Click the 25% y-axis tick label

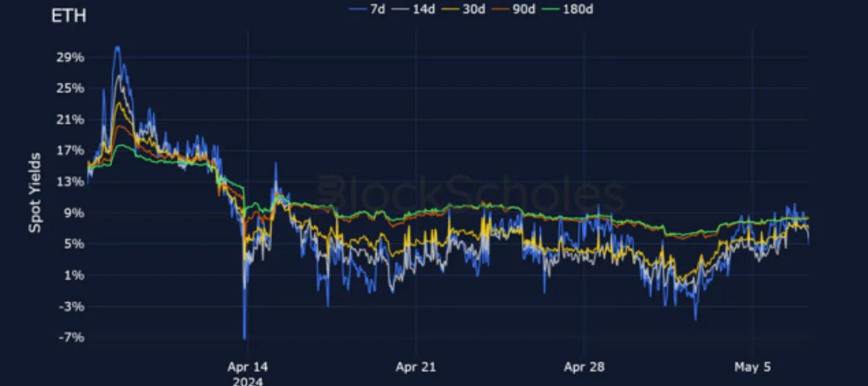[x=70, y=88]
